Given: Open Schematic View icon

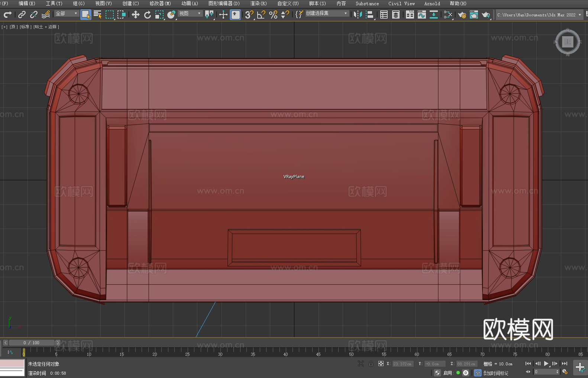Looking at the screenshot, I should 448,14.
